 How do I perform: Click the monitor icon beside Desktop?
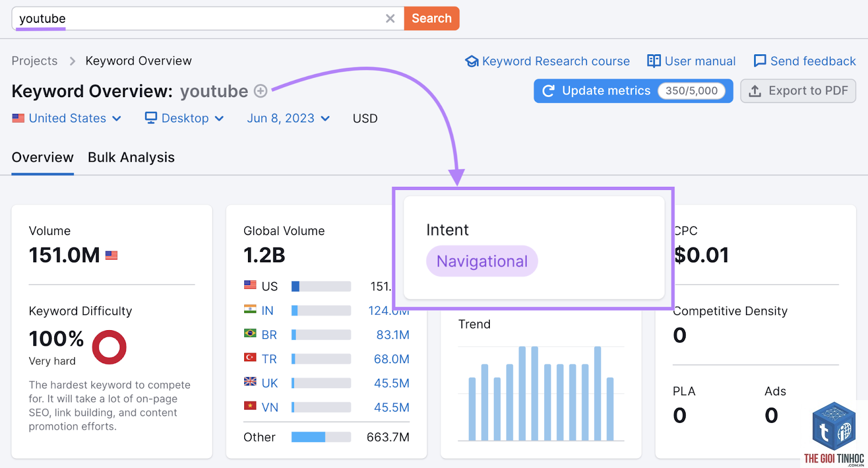(x=151, y=118)
